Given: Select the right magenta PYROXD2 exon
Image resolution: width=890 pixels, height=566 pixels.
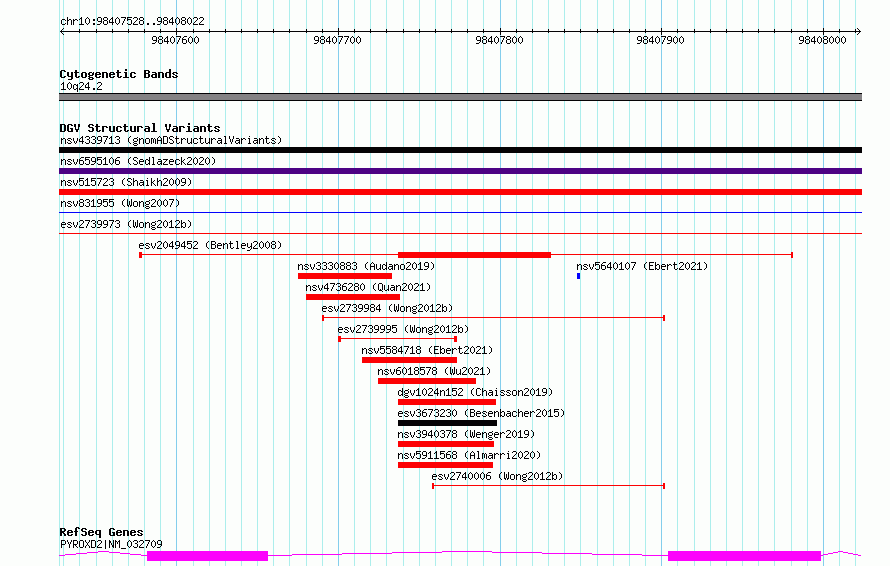Looking at the screenshot, I should (x=745, y=556).
